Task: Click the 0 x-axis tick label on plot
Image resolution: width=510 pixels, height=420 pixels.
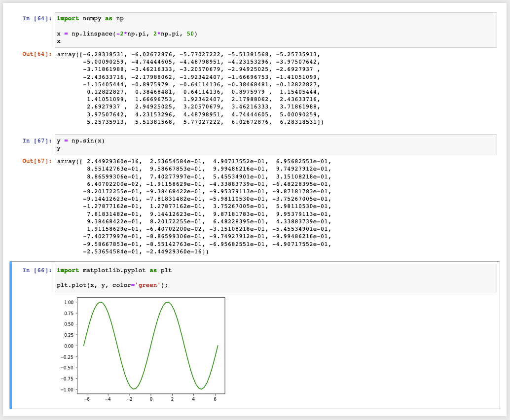Action: point(151,399)
